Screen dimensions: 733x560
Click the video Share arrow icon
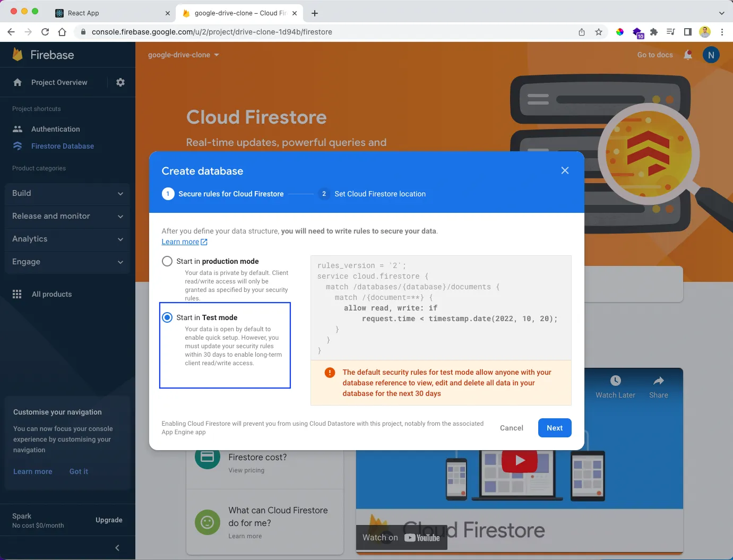(x=659, y=381)
